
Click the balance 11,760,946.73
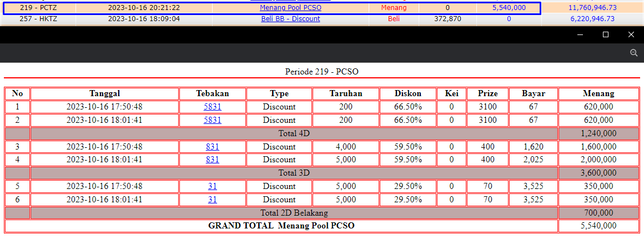591,8
